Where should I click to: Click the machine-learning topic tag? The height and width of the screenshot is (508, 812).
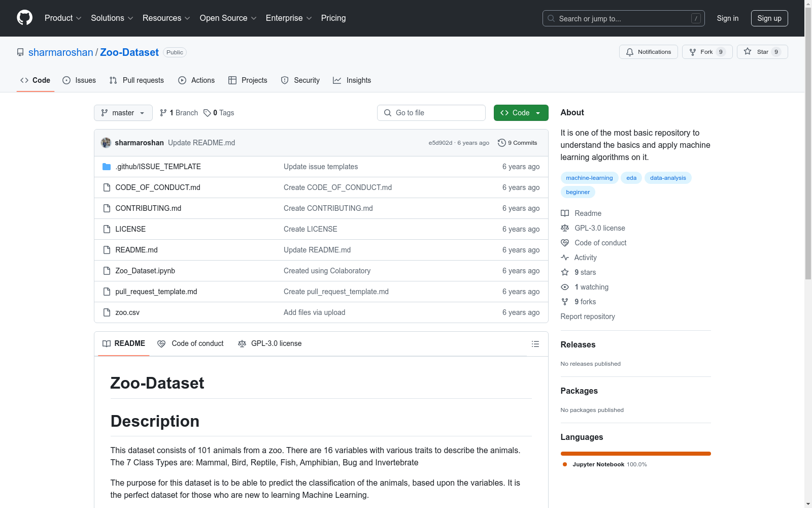[x=589, y=178]
